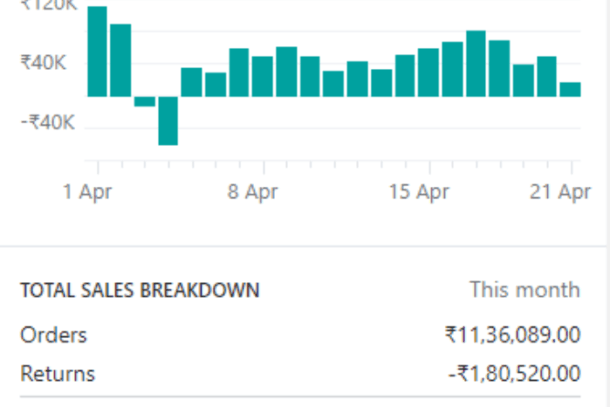Screen dimensions: 610x407
Task: Click the 17 Apr peak bar
Action: [476, 64]
